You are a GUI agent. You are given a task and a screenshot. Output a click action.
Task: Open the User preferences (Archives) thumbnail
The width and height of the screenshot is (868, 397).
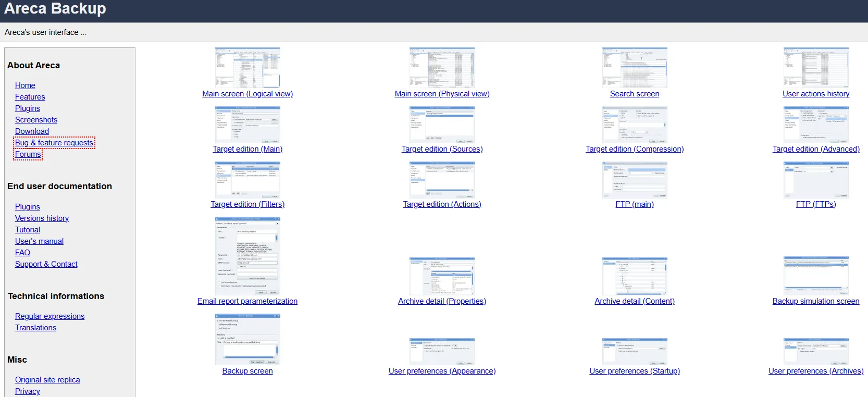coord(816,351)
